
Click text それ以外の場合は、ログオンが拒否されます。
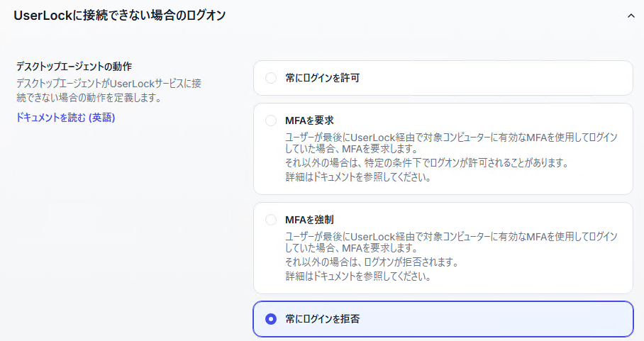coord(372,262)
